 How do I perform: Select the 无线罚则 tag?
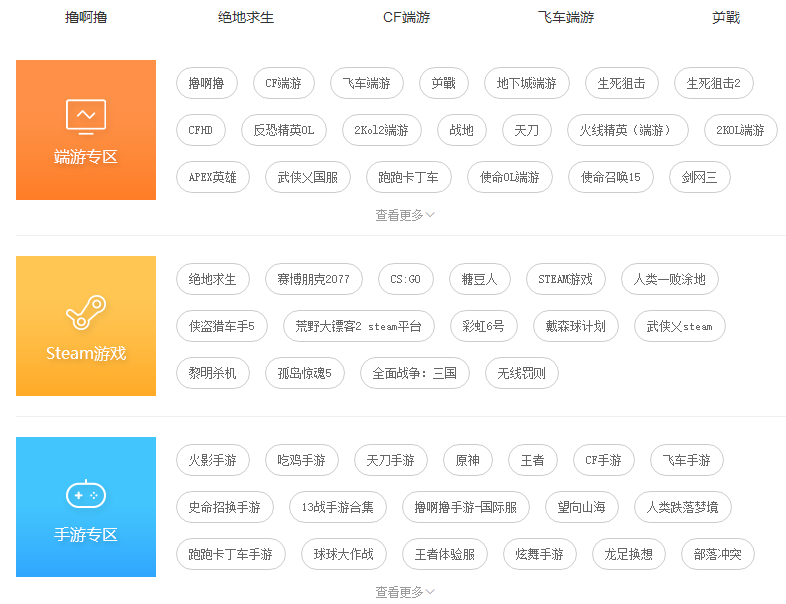pyautogui.click(x=521, y=373)
